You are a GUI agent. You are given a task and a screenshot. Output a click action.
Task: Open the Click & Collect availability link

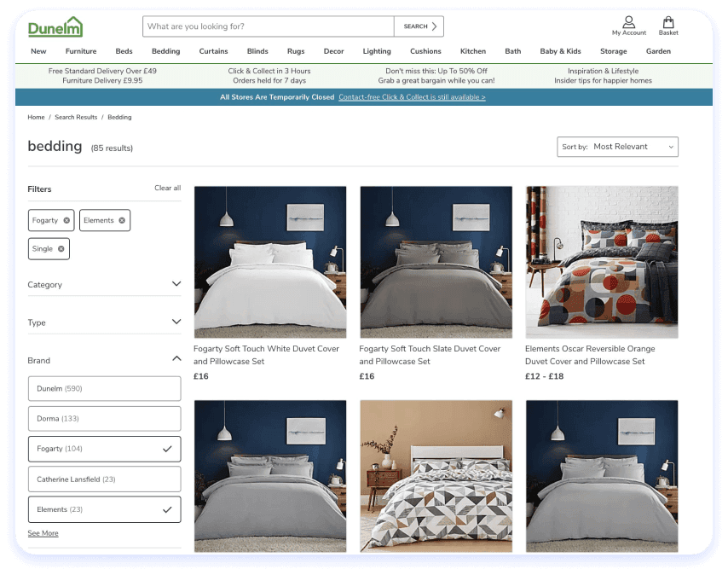click(412, 96)
